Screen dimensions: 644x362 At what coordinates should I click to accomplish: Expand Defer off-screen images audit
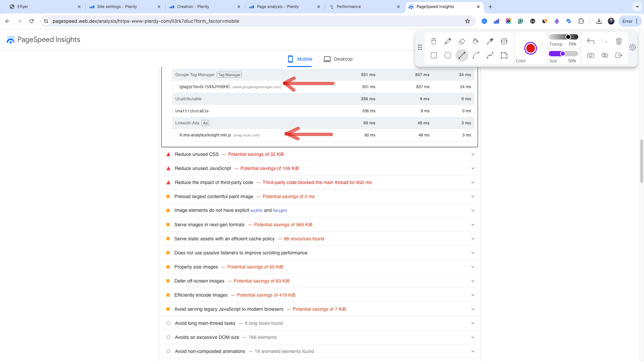click(320, 281)
